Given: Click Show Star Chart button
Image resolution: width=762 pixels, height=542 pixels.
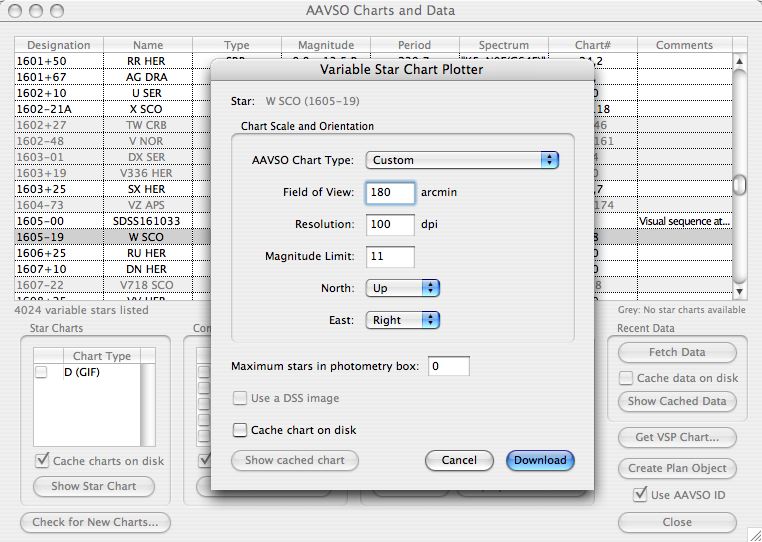Looking at the screenshot, I should pos(94,486).
